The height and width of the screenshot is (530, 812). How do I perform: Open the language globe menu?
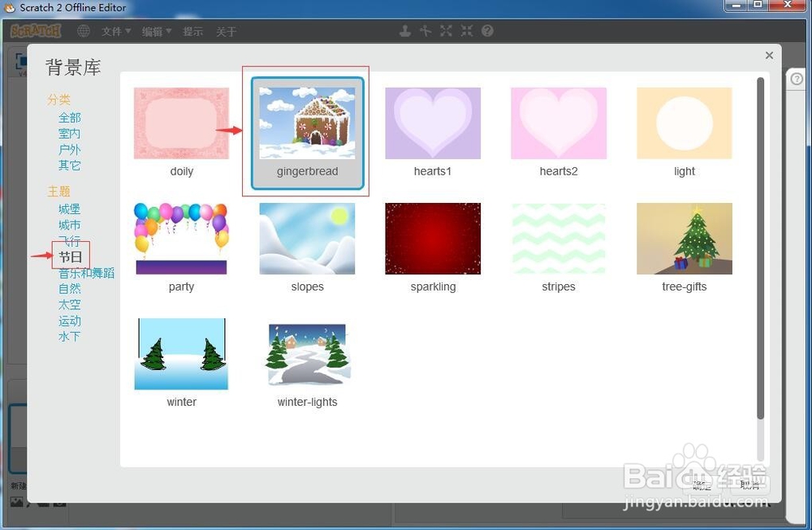84,31
